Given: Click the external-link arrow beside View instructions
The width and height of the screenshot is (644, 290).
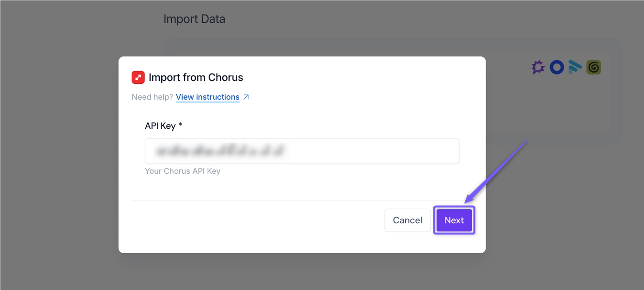Looking at the screenshot, I should [246, 97].
